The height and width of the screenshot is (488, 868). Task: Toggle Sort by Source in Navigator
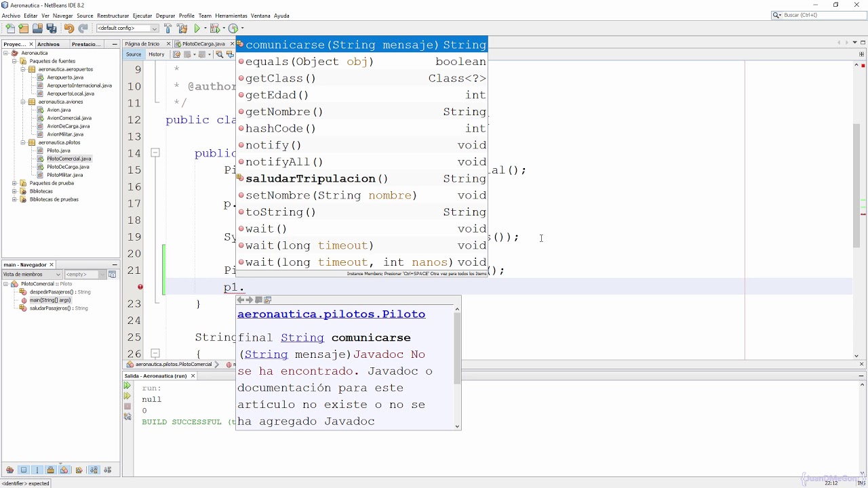[x=107, y=470]
